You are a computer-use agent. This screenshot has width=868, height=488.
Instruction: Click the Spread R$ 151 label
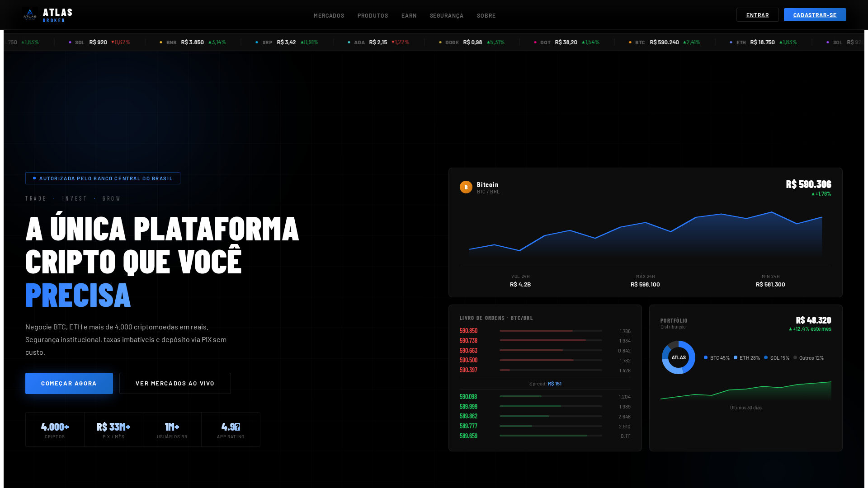(545, 384)
